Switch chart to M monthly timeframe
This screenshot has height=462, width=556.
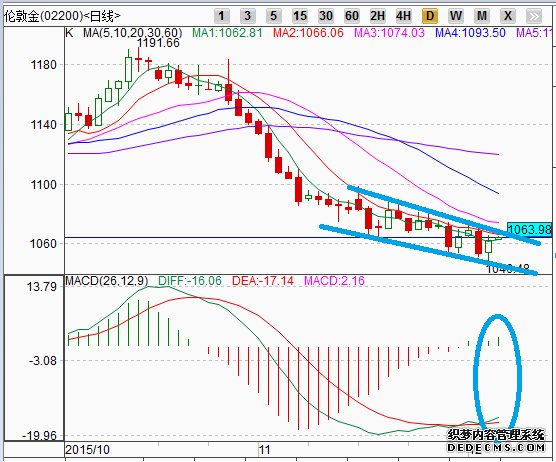pyautogui.click(x=482, y=16)
